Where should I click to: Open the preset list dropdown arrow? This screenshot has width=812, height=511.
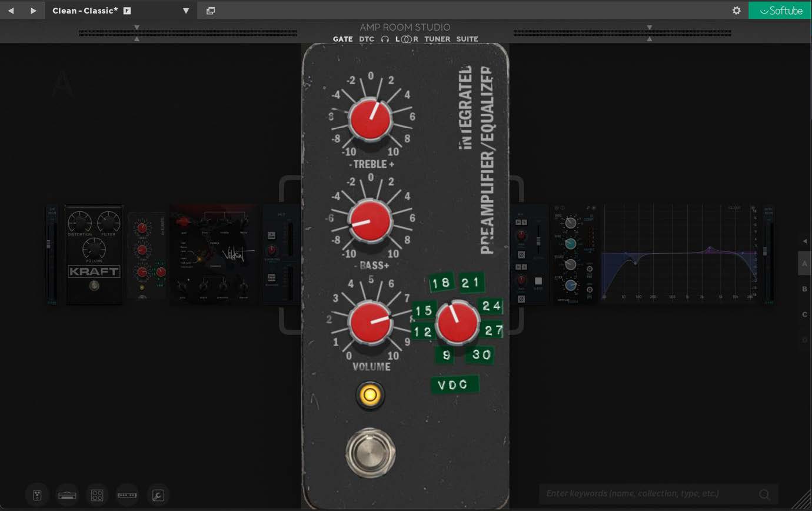coord(186,11)
